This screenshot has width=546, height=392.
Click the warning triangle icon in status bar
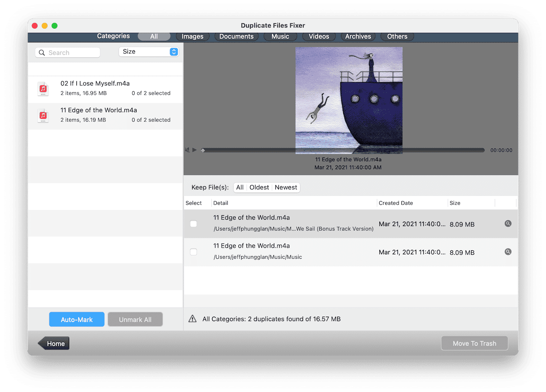point(193,319)
